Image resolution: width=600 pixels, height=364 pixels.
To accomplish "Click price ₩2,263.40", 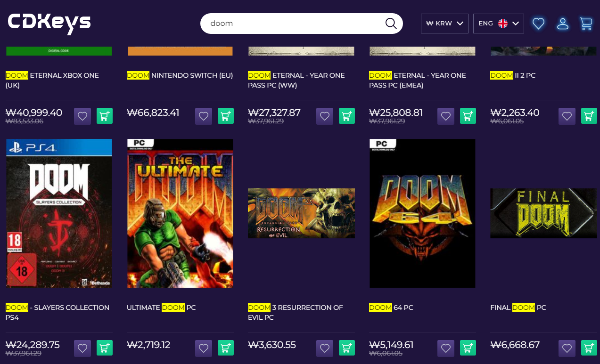I will tap(515, 113).
